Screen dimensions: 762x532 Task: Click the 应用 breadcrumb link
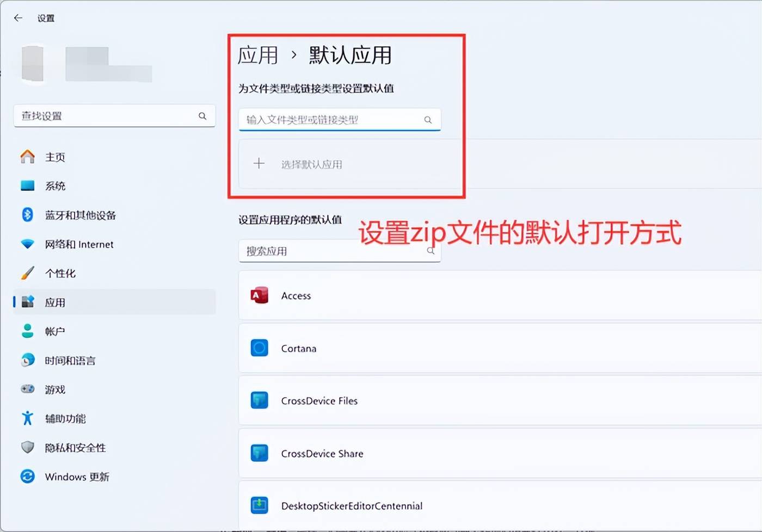pos(257,55)
